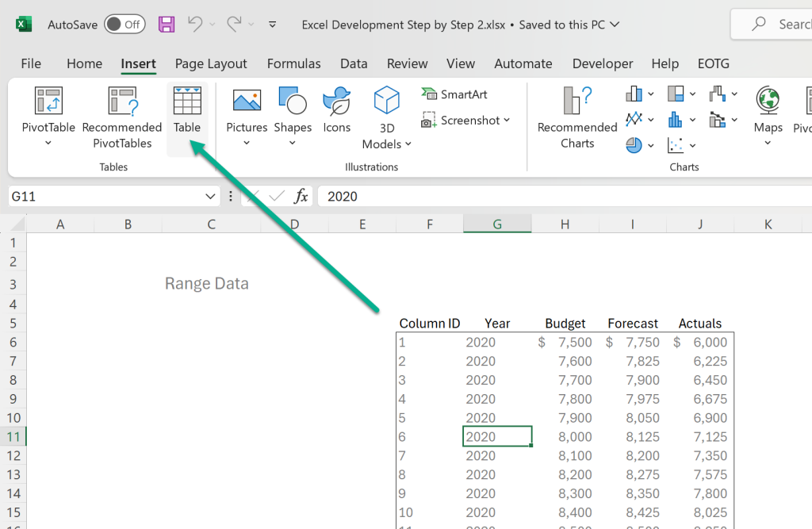This screenshot has height=529, width=812.
Task: Open the EOTG tab
Action: 713,63
